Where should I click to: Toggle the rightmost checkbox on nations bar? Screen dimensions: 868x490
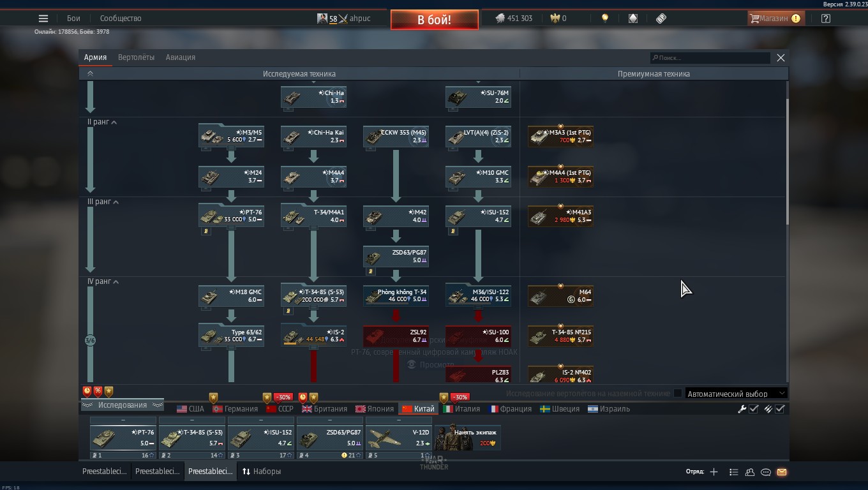click(780, 409)
